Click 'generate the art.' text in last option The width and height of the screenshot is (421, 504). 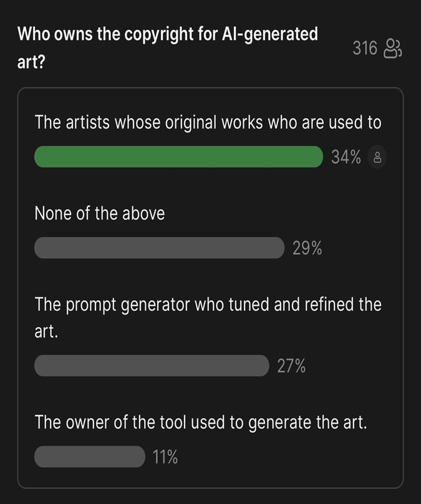click(307, 422)
